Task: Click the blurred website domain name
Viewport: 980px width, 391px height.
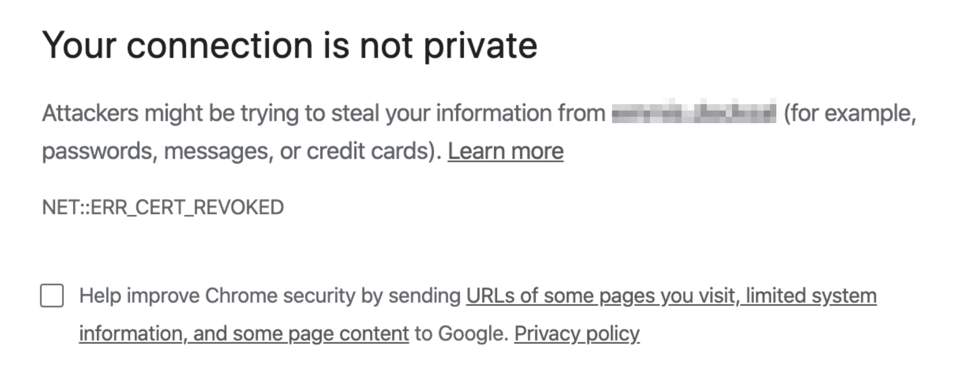Action: tap(694, 113)
